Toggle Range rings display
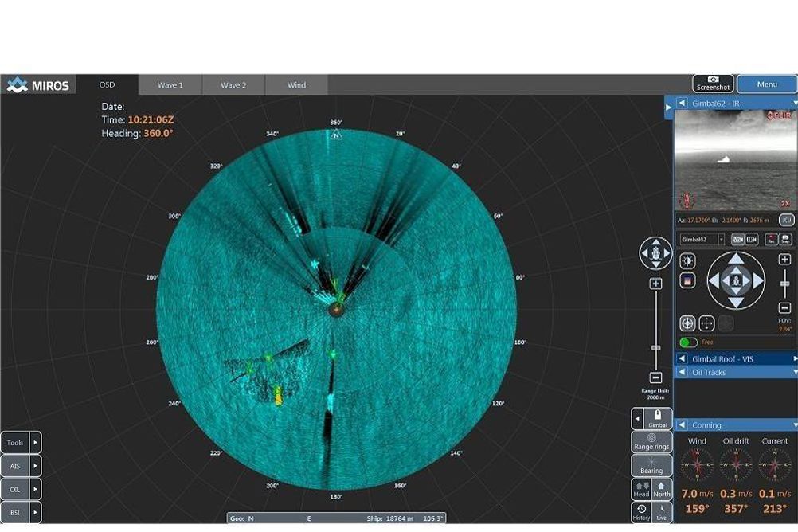The width and height of the screenshot is (798, 532). click(x=651, y=442)
